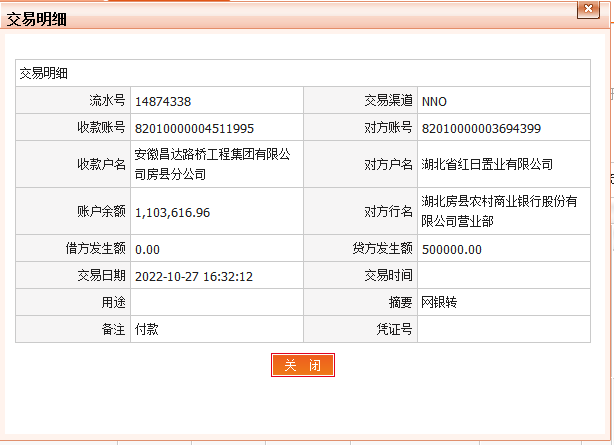Click the empty 用途 value cell
Viewport: 614px width, 446px height.
click(x=215, y=302)
